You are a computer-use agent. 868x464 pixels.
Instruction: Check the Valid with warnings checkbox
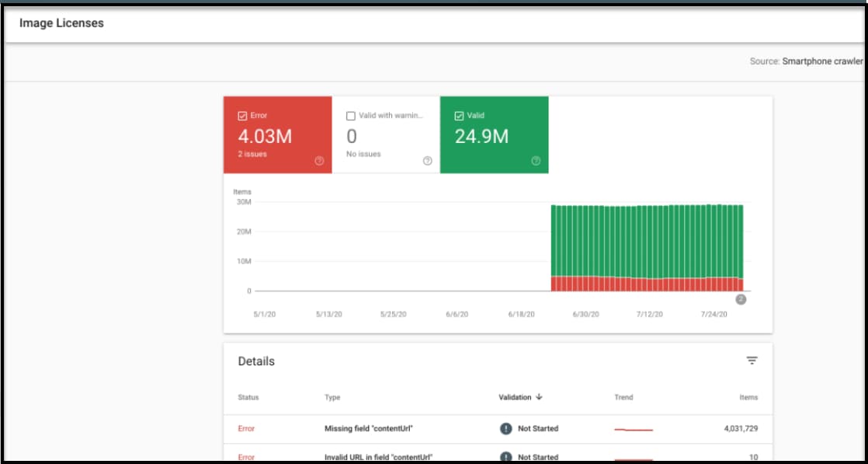[x=350, y=116]
